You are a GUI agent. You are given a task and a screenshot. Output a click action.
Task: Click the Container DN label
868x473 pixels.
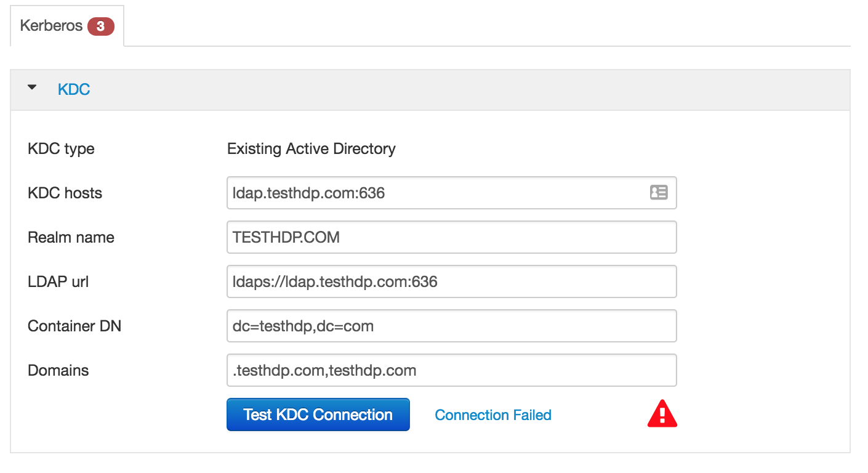[x=74, y=326]
